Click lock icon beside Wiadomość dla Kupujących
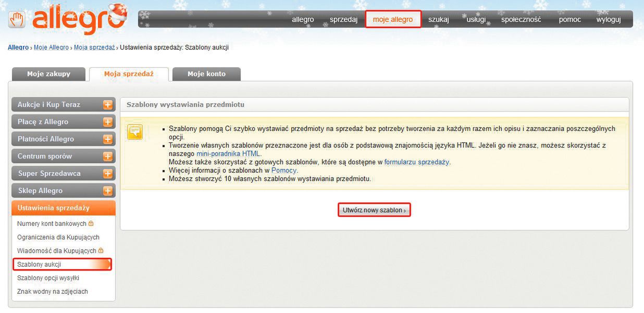 [x=101, y=250]
